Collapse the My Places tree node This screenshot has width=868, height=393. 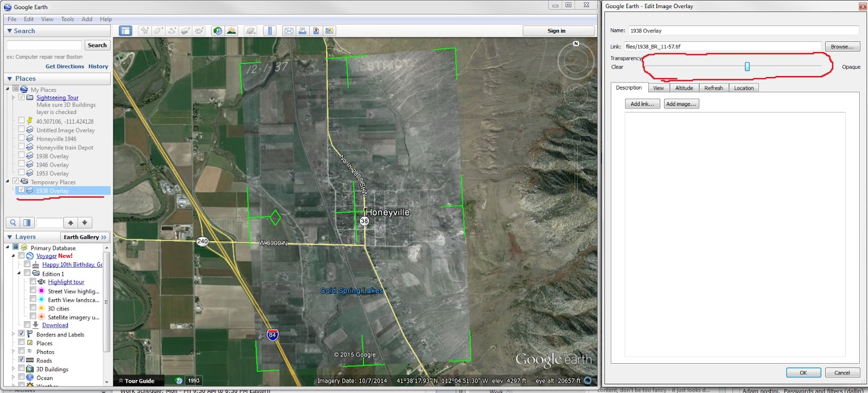click(x=8, y=89)
